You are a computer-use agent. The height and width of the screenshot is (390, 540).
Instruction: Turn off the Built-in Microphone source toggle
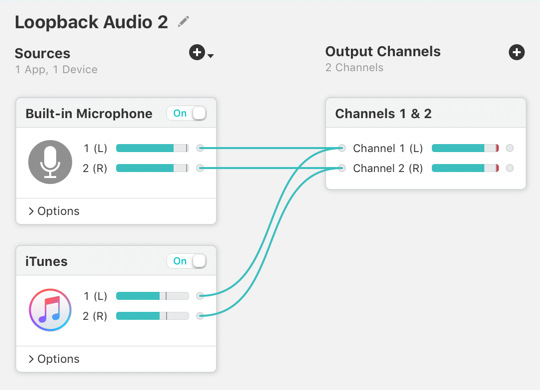click(x=187, y=113)
